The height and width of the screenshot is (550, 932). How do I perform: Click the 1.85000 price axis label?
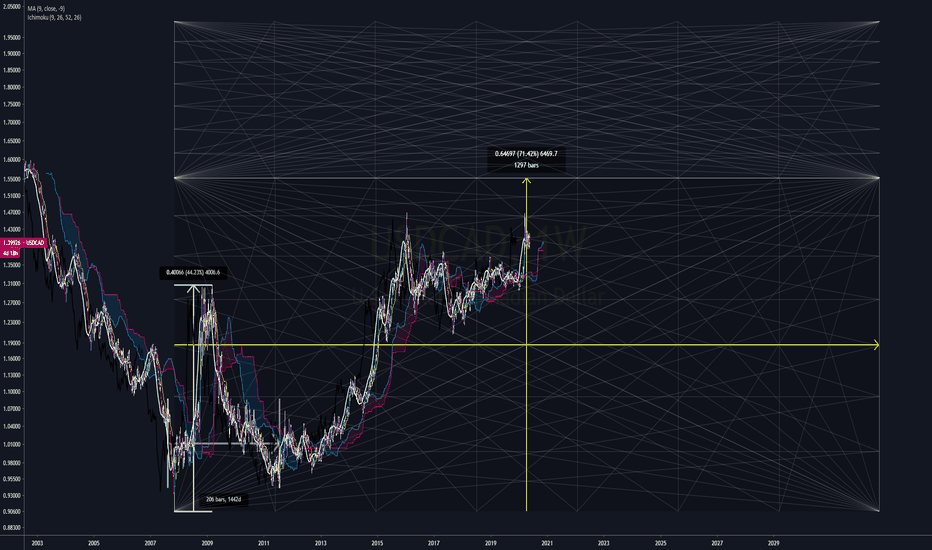coord(12,70)
